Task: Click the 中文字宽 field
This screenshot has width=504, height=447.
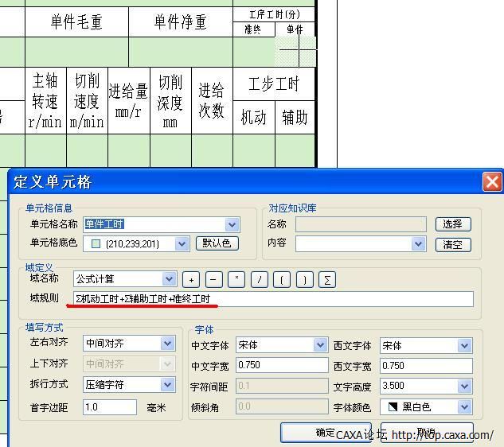Action: tap(282, 365)
